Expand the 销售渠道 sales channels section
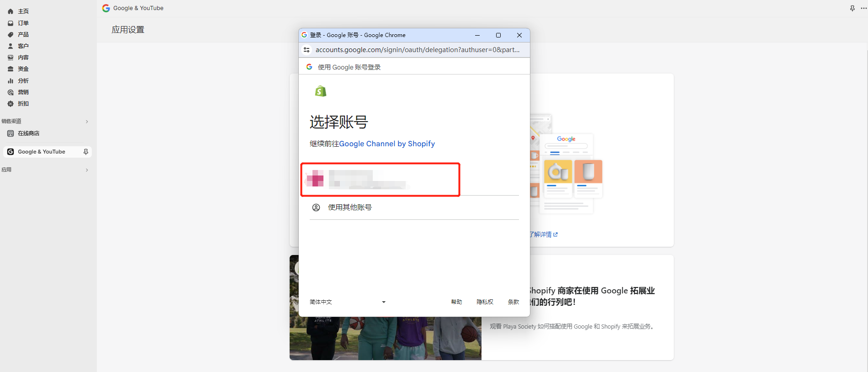 87,122
